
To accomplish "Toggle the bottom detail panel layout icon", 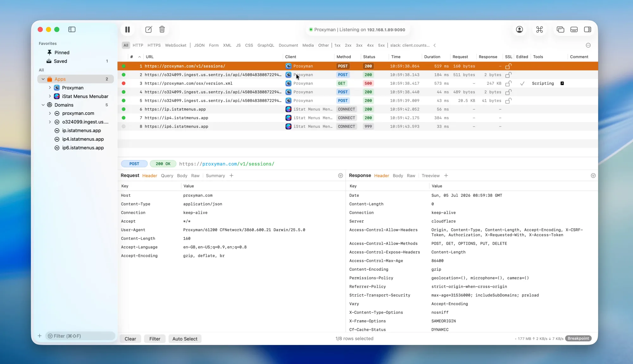I will tap(574, 29).
